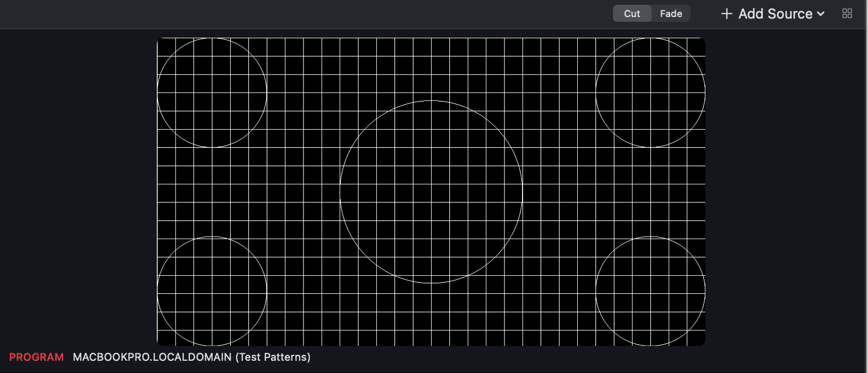
Task: Click the plus icon beside Add Source
Action: (727, 14)
